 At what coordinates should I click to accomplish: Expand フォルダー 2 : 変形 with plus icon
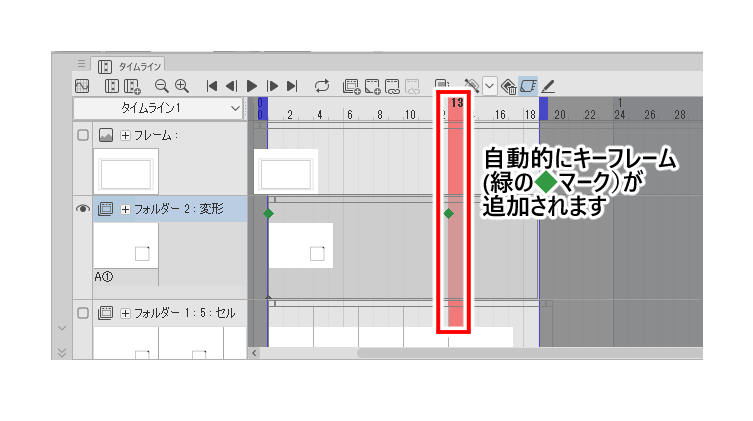coord(125,209)
